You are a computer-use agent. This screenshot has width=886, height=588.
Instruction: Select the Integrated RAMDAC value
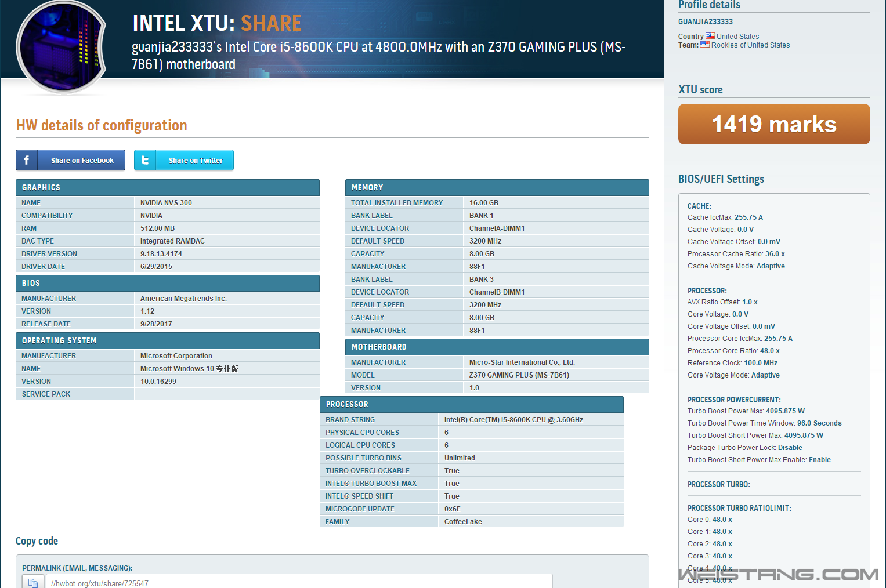pyautogui.click(x=172, y=241)
